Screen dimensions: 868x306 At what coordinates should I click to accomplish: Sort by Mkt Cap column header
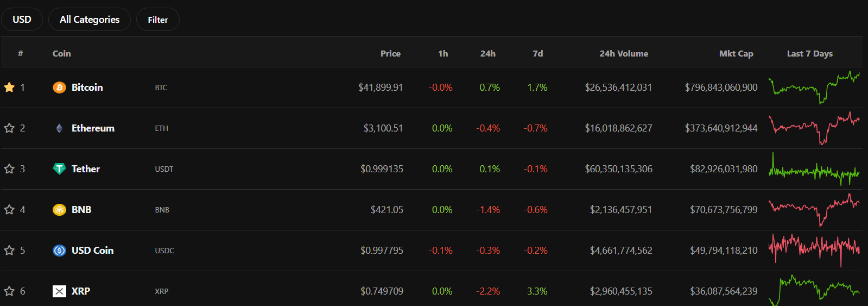pos(736,54)
